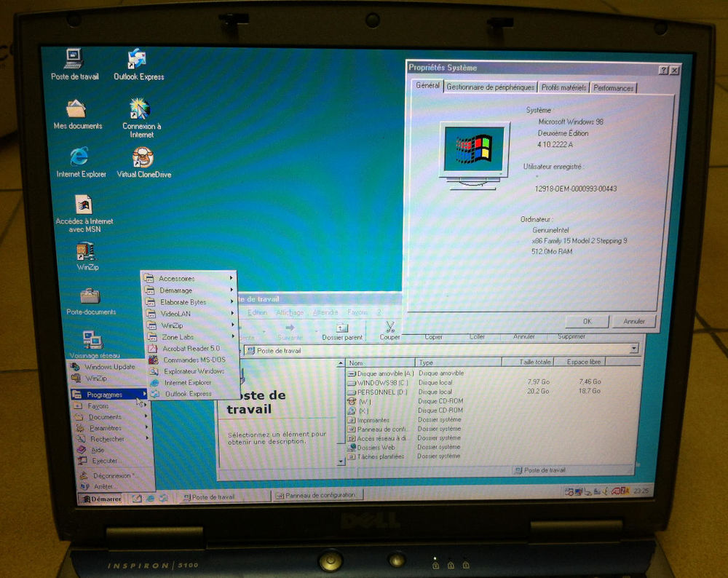Viewport: 728px width, 578px height.
Task: Expand Elaborate Bytes submenu
Action: 190,302
